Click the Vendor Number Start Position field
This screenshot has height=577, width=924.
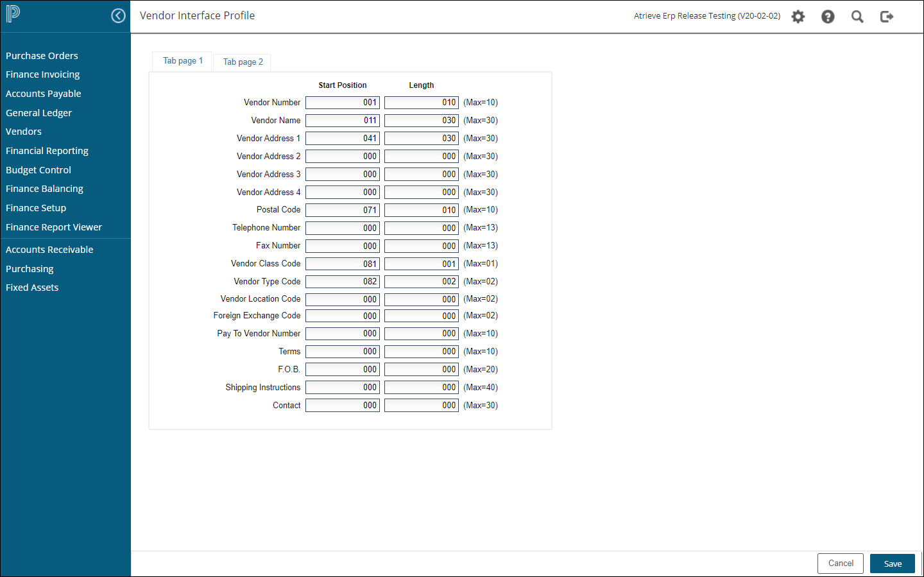point(342,103)
